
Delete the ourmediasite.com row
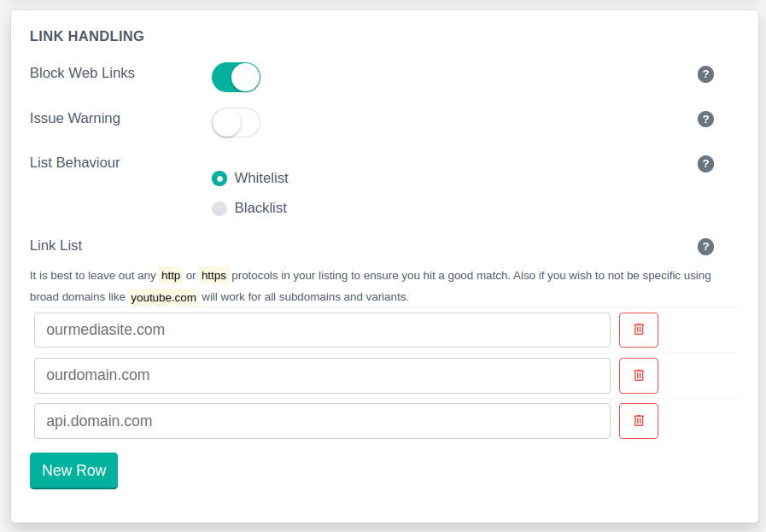pyautogui.click(x=638, y=330)
